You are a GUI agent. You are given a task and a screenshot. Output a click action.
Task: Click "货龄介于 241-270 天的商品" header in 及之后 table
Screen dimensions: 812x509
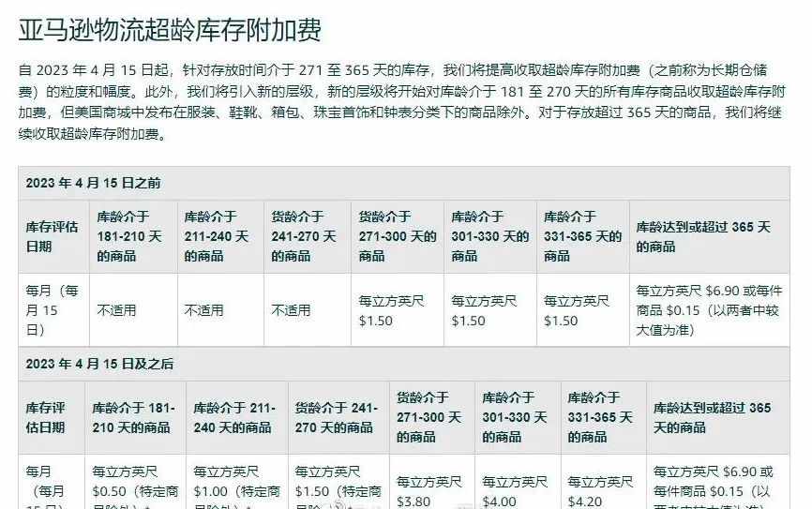[337, 417]
